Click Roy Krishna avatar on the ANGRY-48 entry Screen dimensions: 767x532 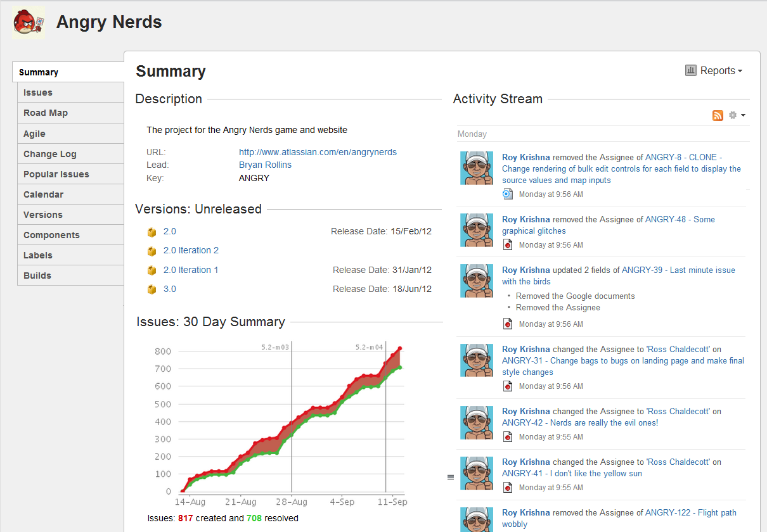[x=477, y=230]
